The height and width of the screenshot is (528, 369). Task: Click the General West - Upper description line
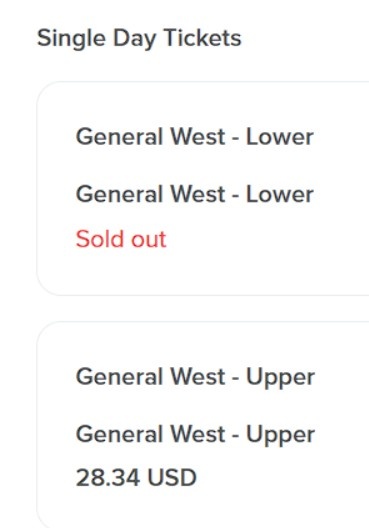tap(195, 435)
